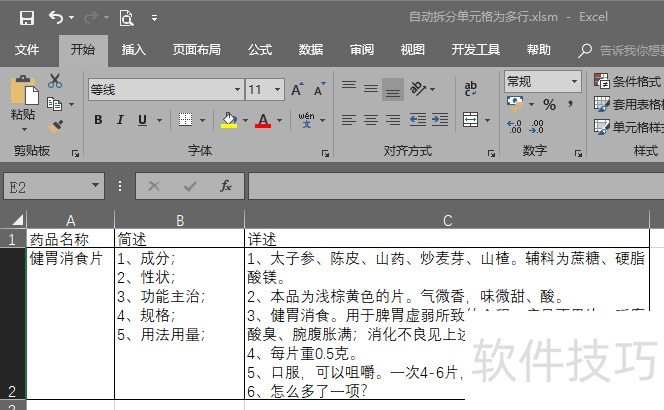Decrease decimal places icon
This screenshot has height=410, width=664.
coord(536,126)
